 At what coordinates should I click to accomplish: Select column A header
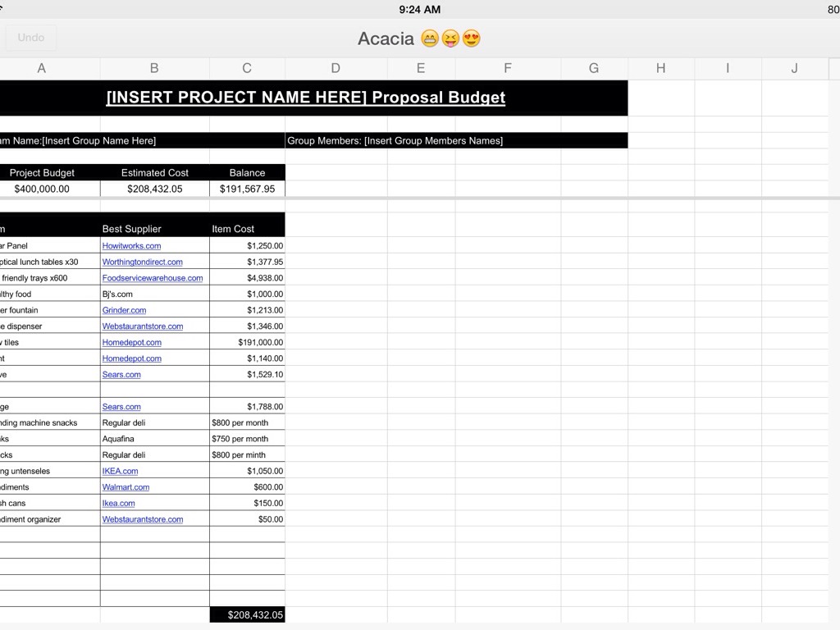point(41,69)
